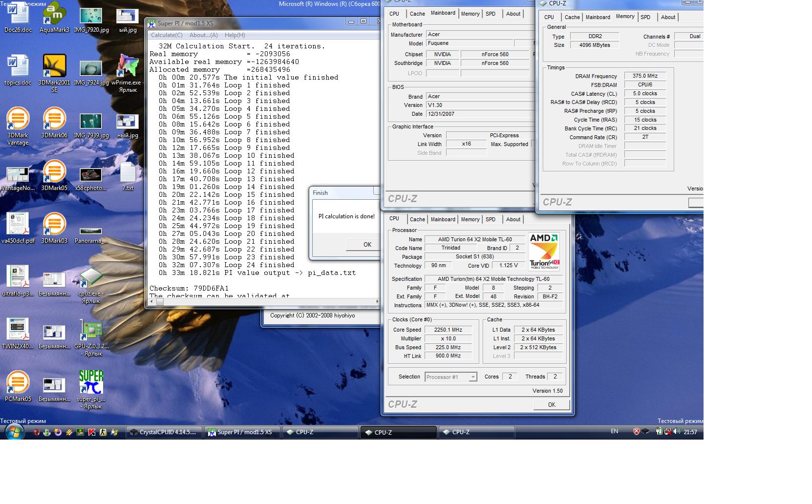The height and width of the screenshot is (504, 812).
Task: Open SPD tab in CPU-Z Memory window
Action: point(645,17)
